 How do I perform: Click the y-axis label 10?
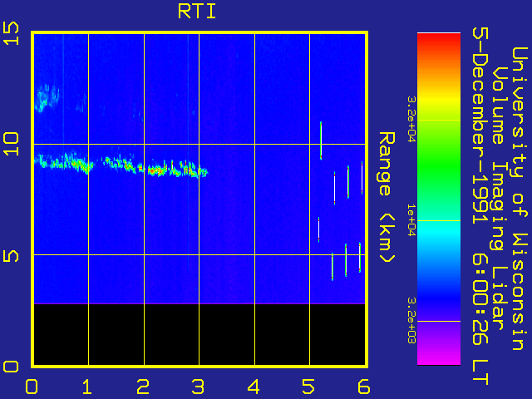pos(11,144)
